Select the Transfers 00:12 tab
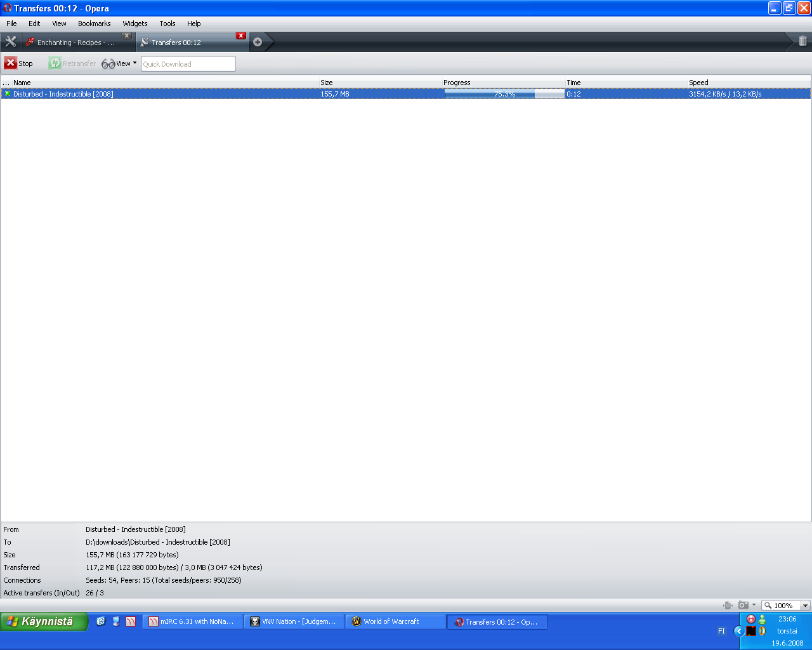The image size is (812, 650). (190, 43)
